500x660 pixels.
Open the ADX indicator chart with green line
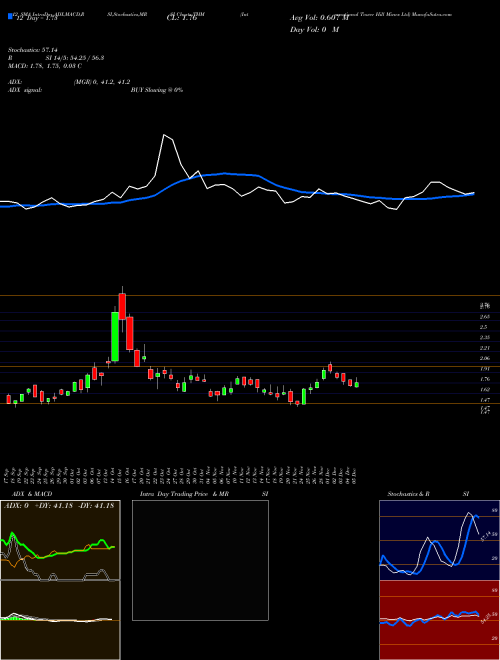60,540
